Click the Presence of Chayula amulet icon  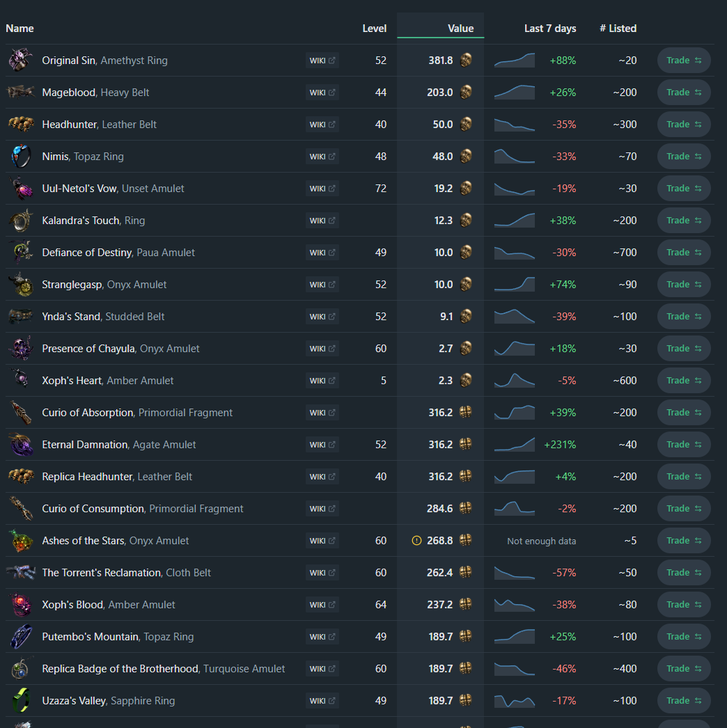tap(21, 349)
